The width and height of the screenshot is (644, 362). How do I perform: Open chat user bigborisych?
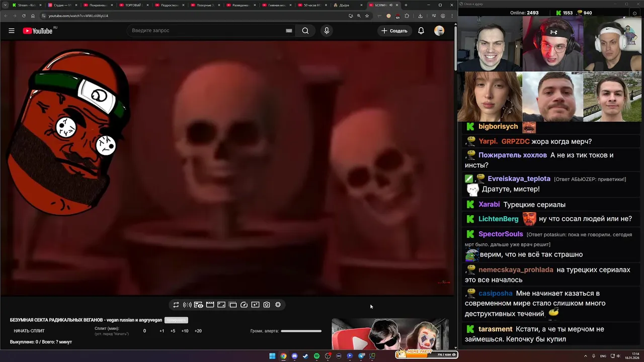click(498, 127)
